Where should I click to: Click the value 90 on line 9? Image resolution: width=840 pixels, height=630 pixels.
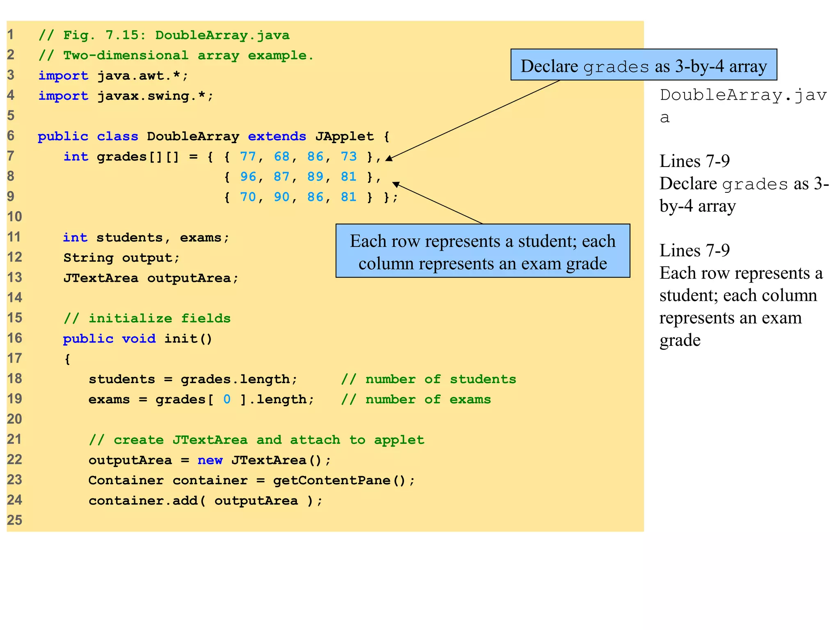coord(281,197)
